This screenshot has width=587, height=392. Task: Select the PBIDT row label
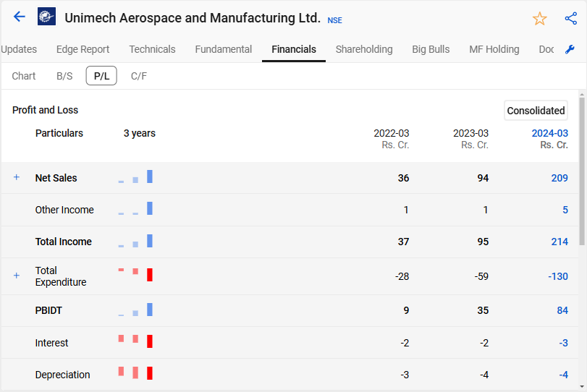coord(48,310)
